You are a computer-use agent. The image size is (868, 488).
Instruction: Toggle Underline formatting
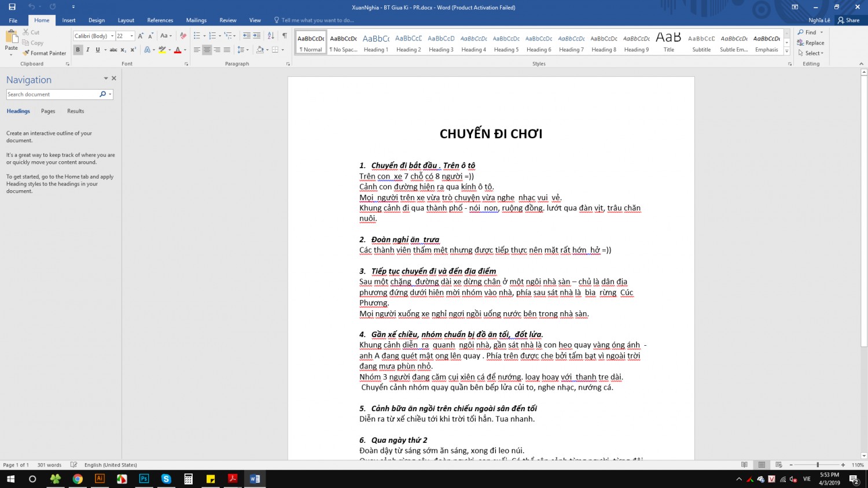[97, 50]
